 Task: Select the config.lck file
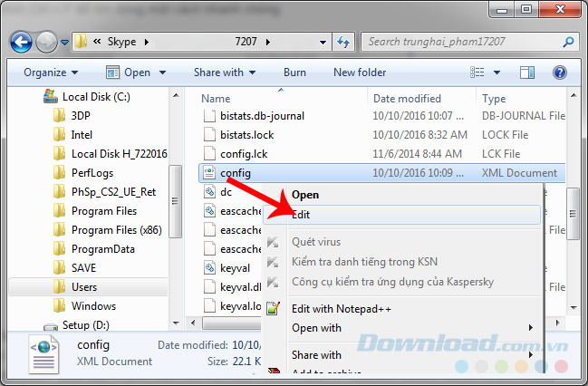[x=244, y=154]
